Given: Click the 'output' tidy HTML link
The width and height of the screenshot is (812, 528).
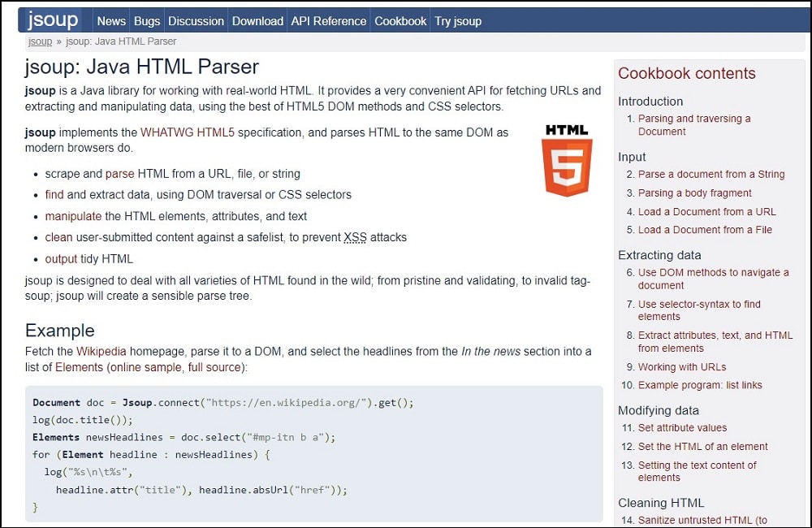Looking at the screenshot, I should pos(61,258).
